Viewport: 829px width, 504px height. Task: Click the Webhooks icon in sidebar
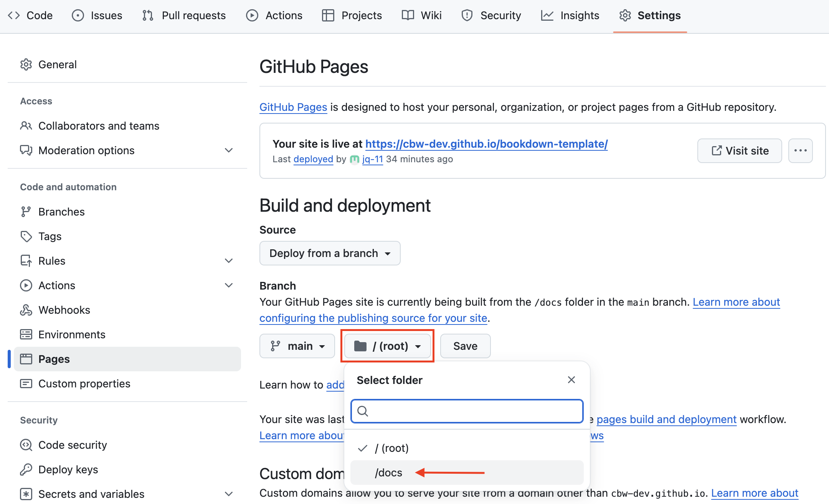[x=26, y=310]
